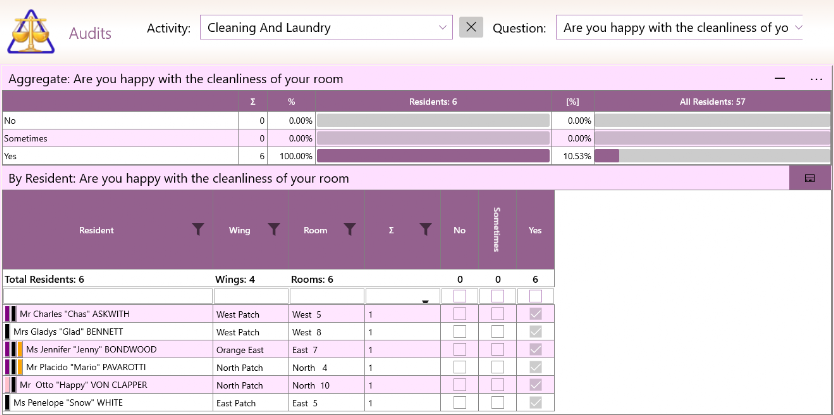This screenshot has height=415, width=834.
Task: Click the purple color tag beside Charles Askwith
Action: [x=7, y=314]
